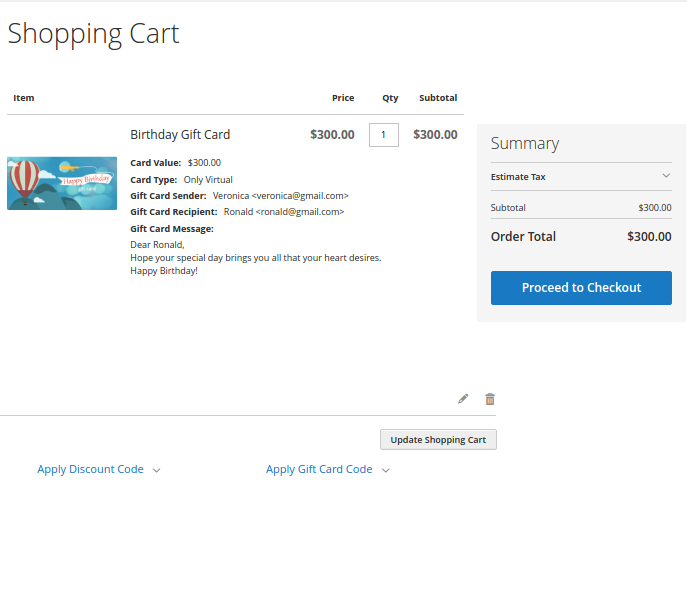Open the Birthday Gift Card product name

point(180,135)
